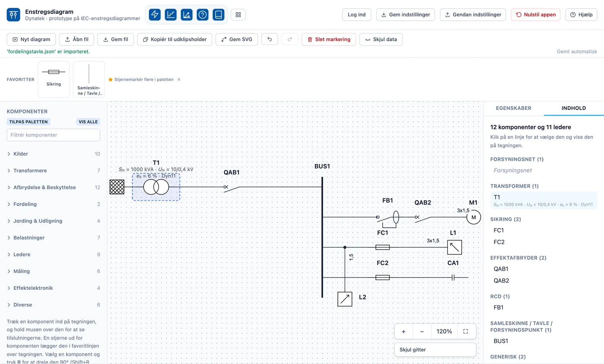Click the Filtrér komponenter input field
The width and height of the screenshot is (604, 364).
tap(53, 135)
